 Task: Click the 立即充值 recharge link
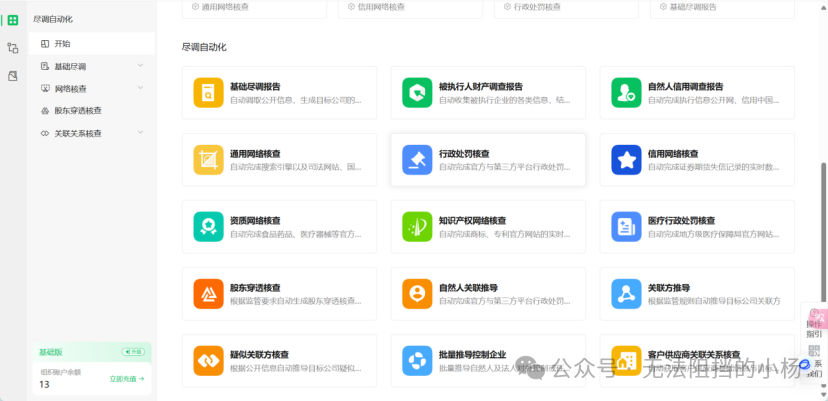127,379
